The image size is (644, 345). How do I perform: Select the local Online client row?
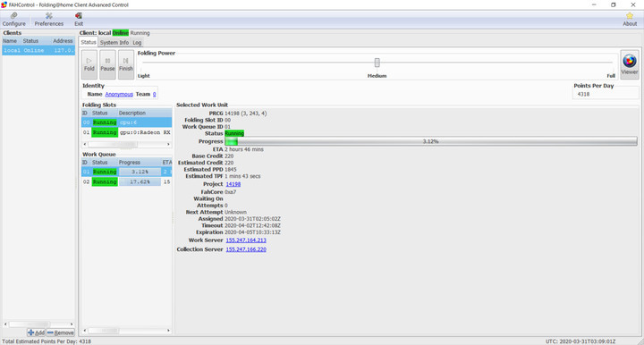[38, 50]
